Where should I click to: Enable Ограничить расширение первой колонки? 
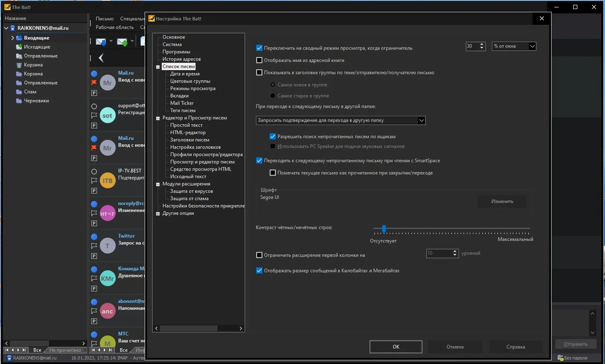[260, 255]
